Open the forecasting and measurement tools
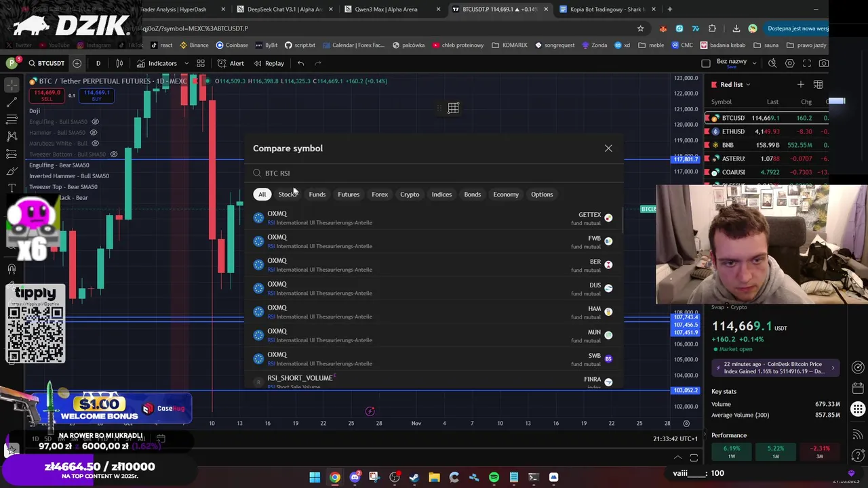 (x=12, y=154)
